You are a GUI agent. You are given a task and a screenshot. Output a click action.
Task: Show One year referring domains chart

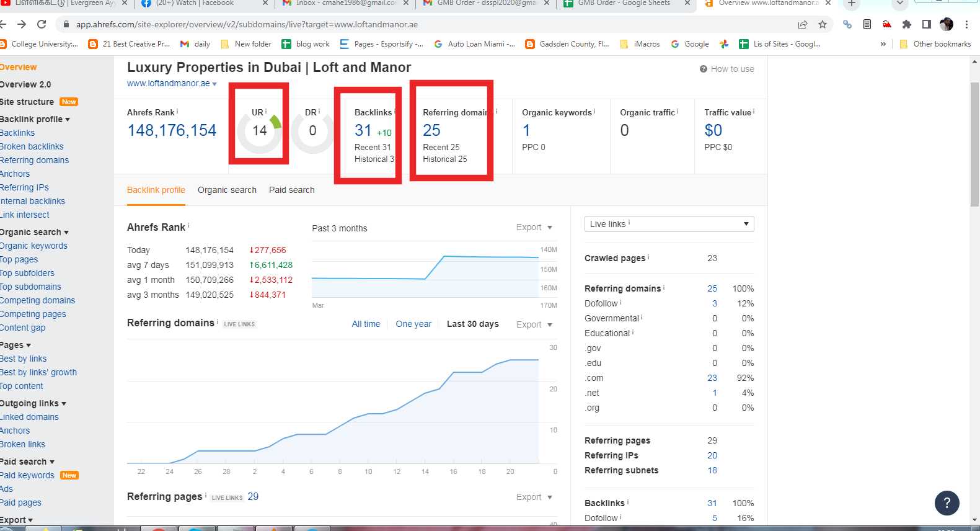[413, 324]
